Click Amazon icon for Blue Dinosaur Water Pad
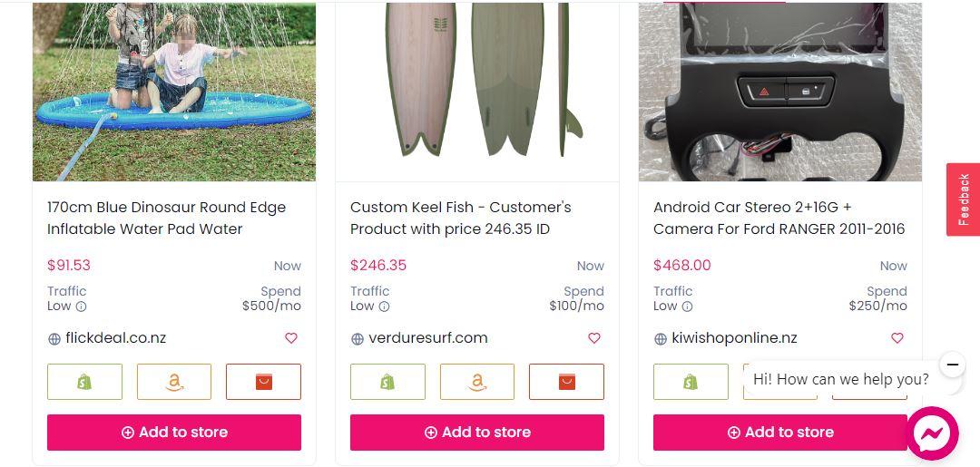 (x=174, y=382)
